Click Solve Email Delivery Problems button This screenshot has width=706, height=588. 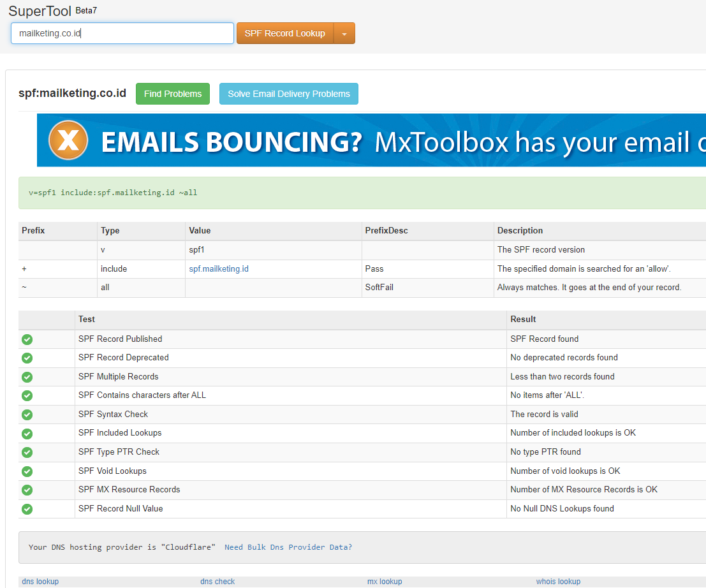(289, 94)
